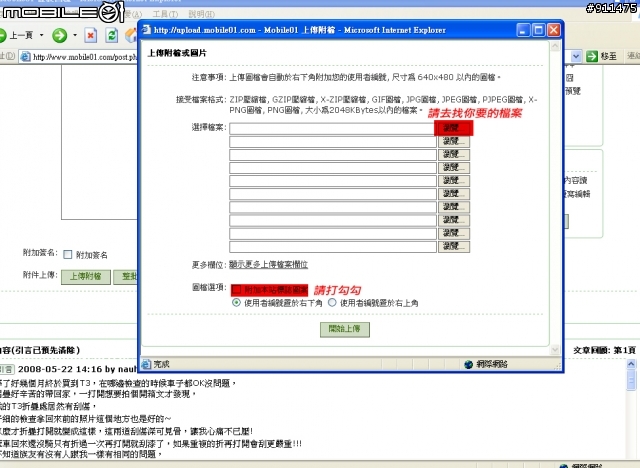Click the upload popup title bar IE icon
The width and height of the screenshot is (640, 468).
146,30
